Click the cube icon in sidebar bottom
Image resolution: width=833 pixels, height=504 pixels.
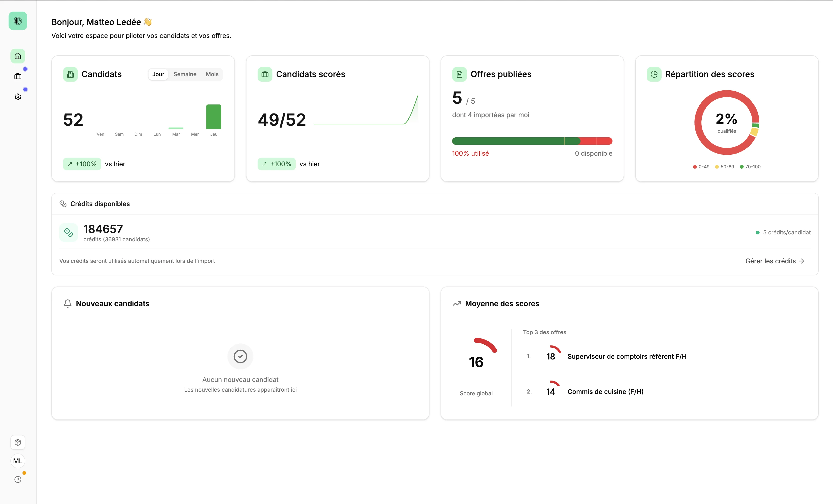click(18, 442)
